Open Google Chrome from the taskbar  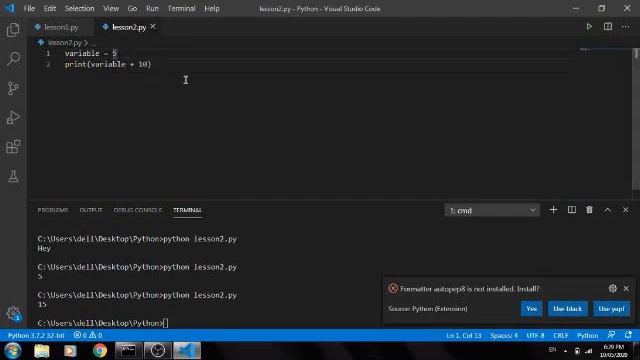pyautogui.click(x=100, y=351)
